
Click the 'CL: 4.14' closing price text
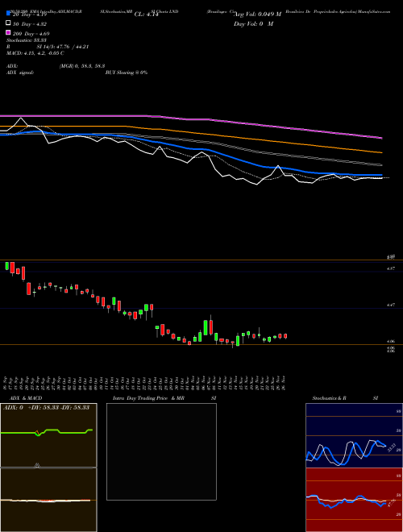(147, 15)
